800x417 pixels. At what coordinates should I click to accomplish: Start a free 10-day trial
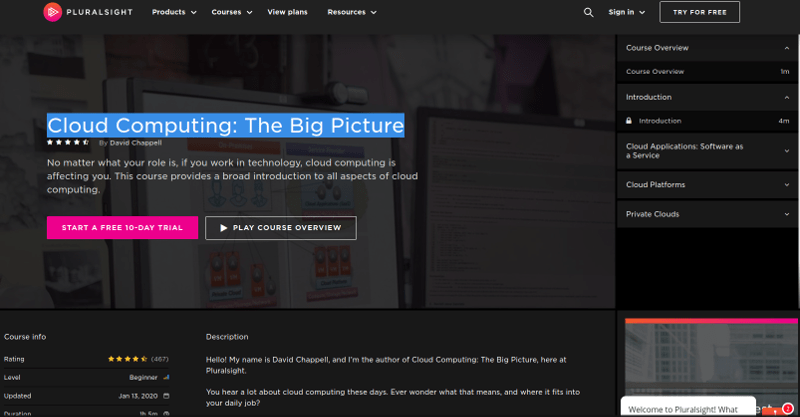(122, 228)
